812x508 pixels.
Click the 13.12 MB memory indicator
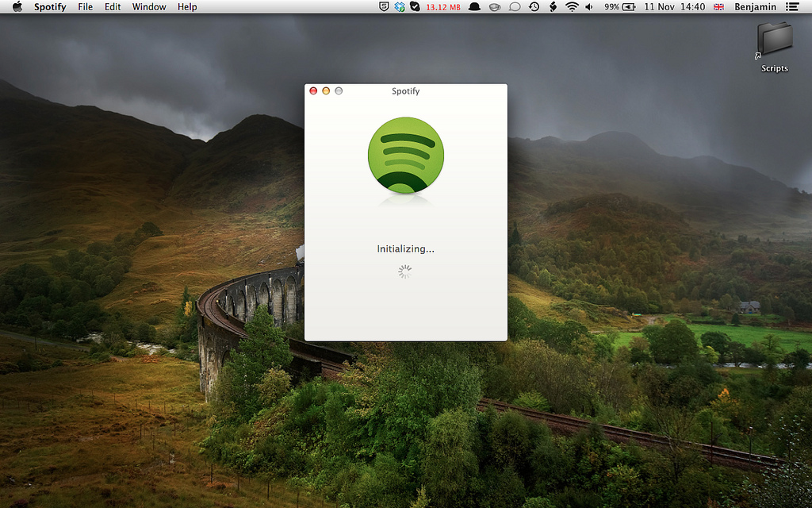pyautogui.click(x=443, y=7)
